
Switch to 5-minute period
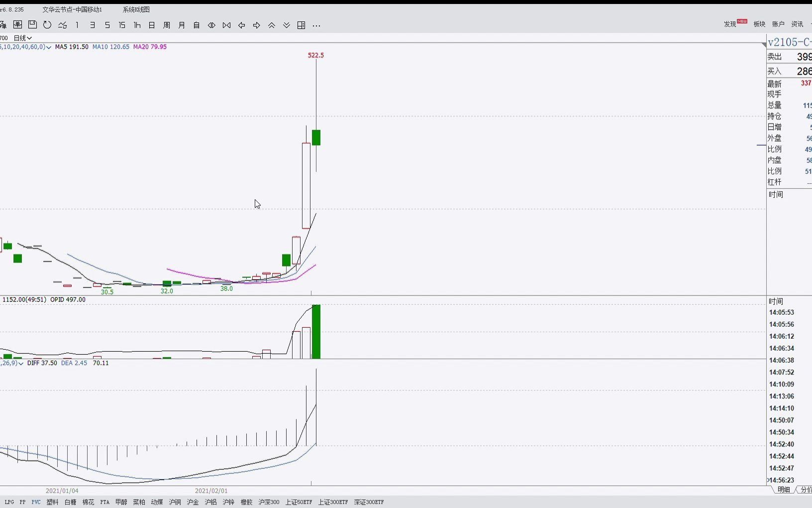point(107,25)
